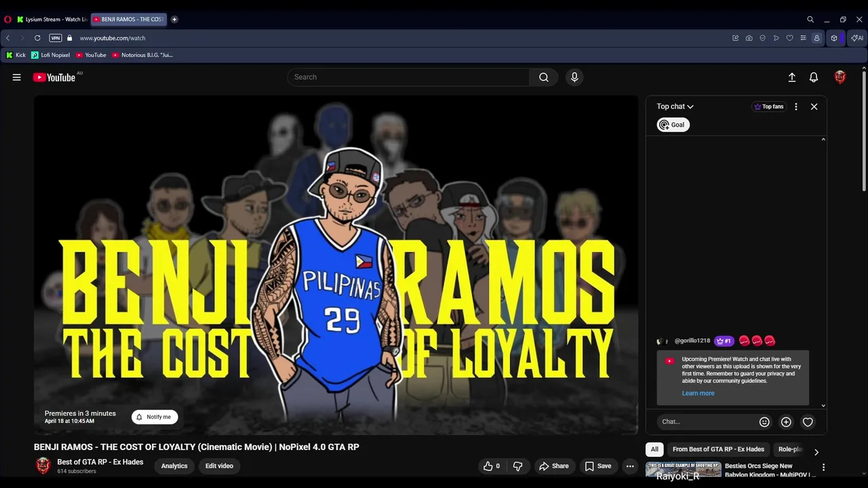This screenshot has height=488, width=868.
Task: Open Opera easy setup sliders icon
Action: tap(803, 38)
